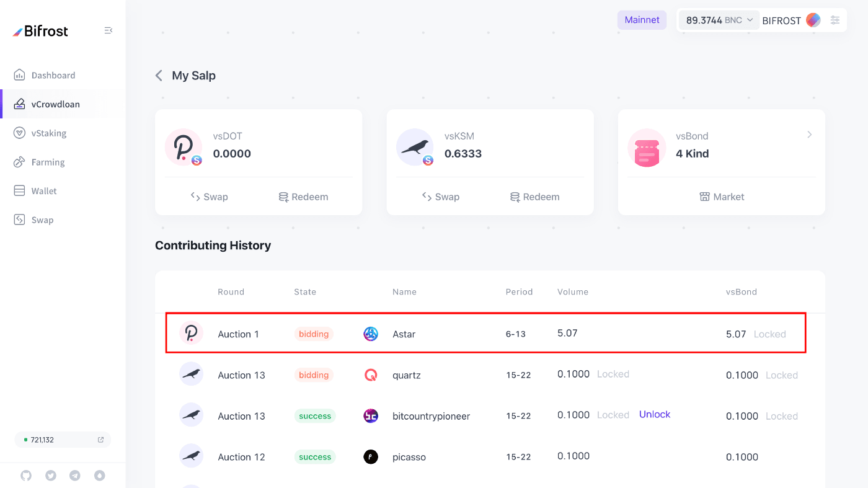This screenshot has width=868, height=488.
Task: Open the vsBond Market button
Action: (x=722, y=197)
